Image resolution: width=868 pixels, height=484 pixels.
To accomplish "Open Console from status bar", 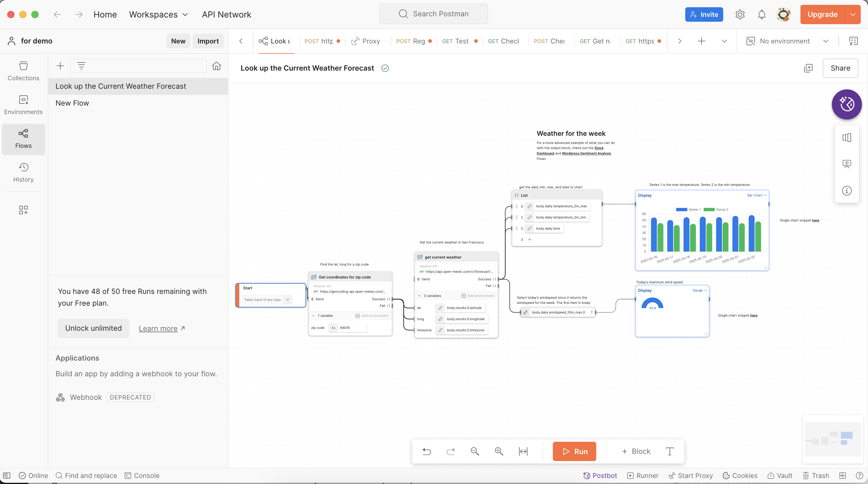I will [x=142, y=476].
